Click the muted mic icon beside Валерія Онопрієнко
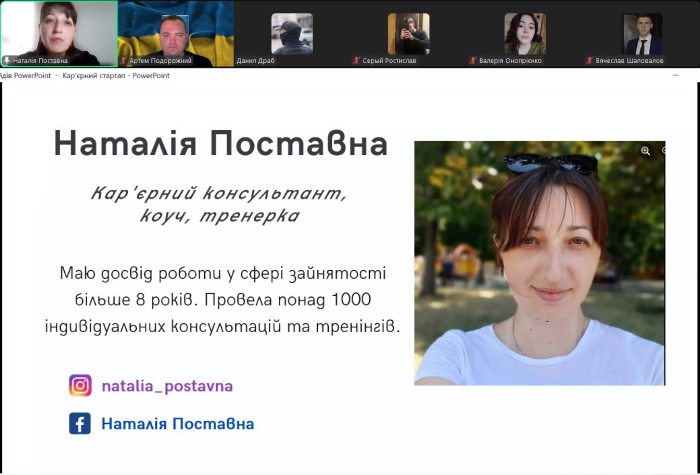 [x=473, y=61]
